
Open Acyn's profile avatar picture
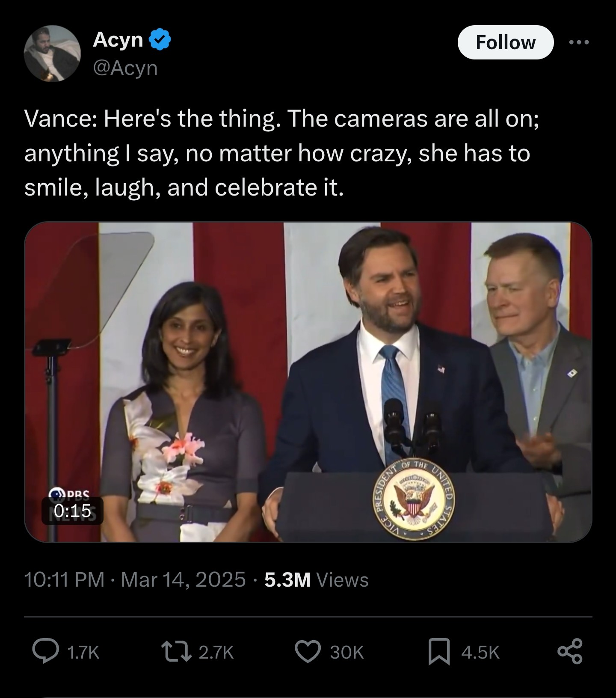click(52, 53)
